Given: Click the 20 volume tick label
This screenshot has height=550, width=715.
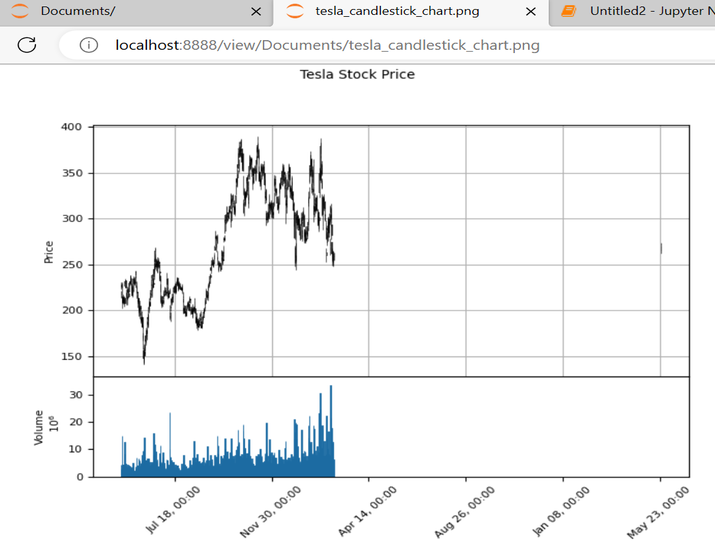Looking at the screenshot, I should [76, 422].
